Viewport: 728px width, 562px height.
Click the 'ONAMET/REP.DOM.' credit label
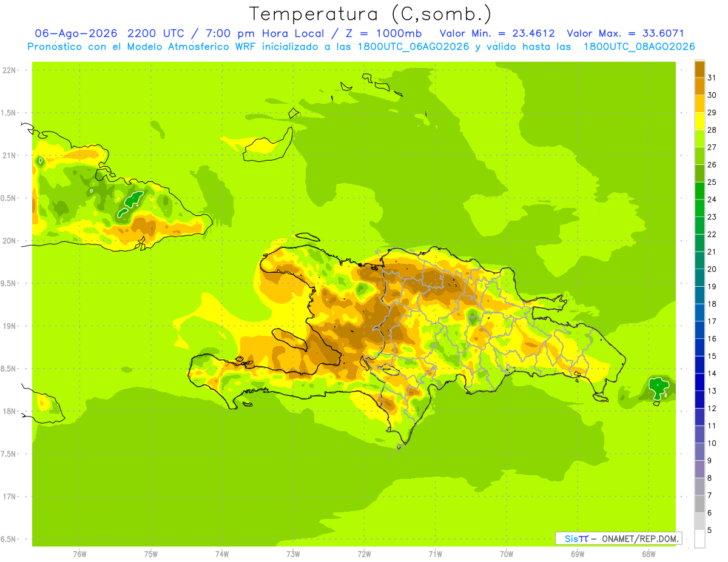640,538
